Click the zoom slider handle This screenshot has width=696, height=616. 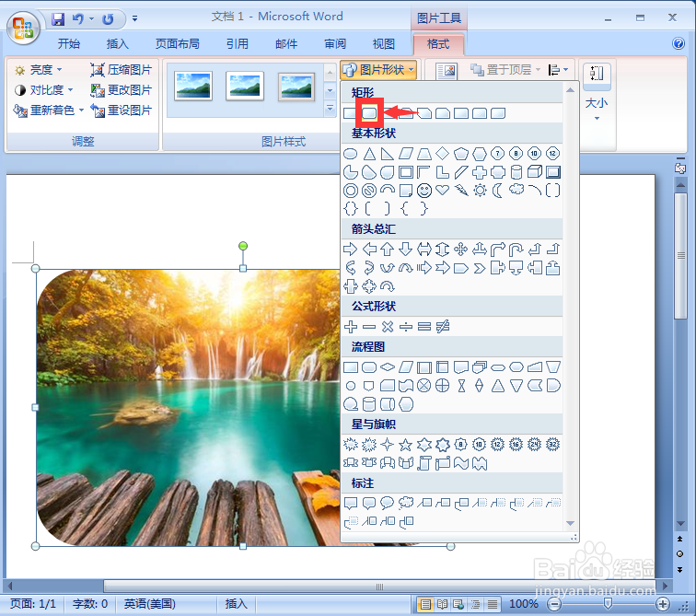(x=609, y=604)
